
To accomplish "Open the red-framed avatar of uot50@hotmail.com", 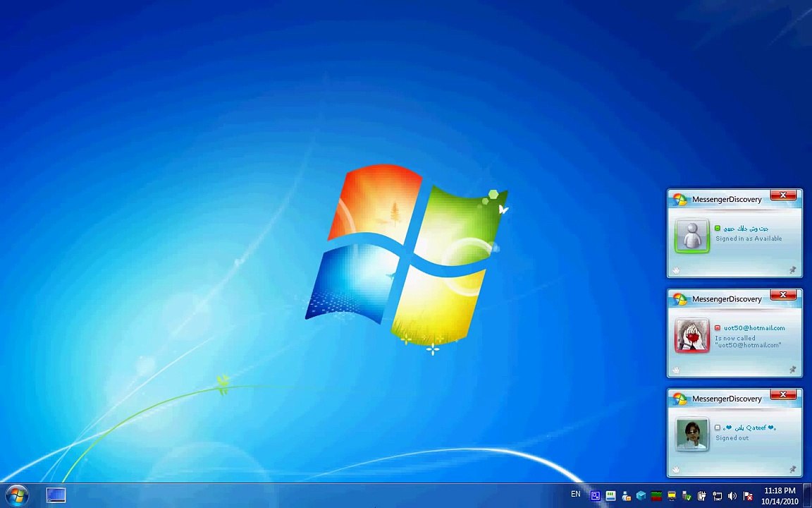I will point(692,335).
